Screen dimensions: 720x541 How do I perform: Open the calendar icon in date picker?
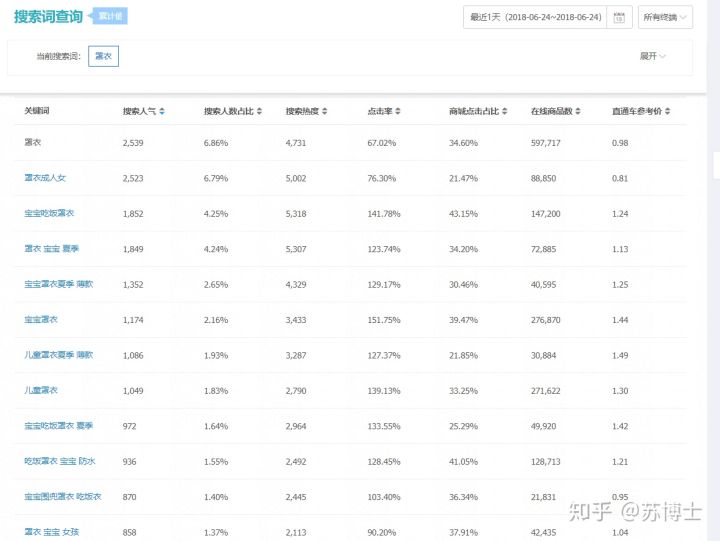(x=619, y=17)
